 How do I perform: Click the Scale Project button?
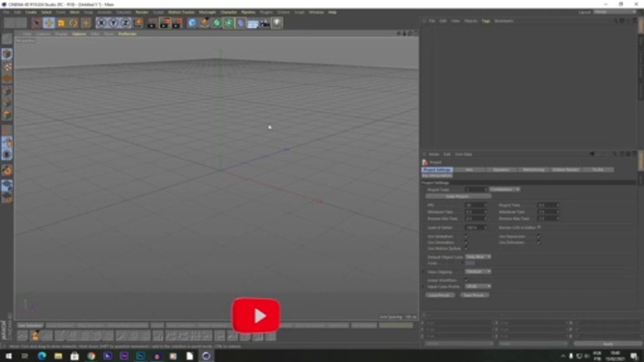tap(458, 196)
